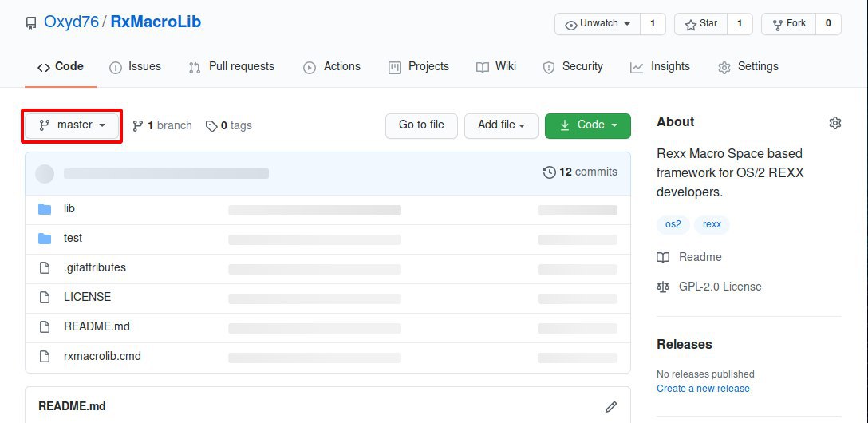Open the Pull requests tab
This screenshot has height=423, width=868.
[x=231, y=66]
